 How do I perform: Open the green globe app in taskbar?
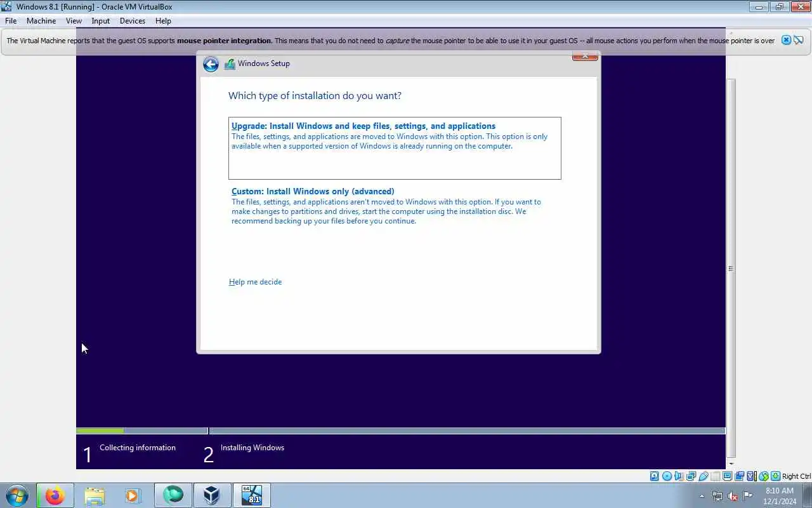pos(173,495)
